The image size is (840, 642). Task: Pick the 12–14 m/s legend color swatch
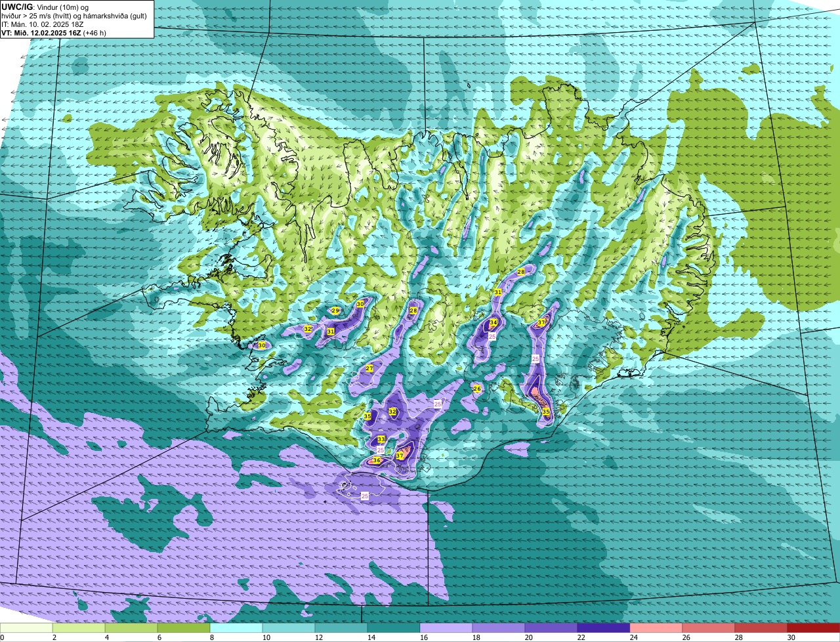(341, 628)
